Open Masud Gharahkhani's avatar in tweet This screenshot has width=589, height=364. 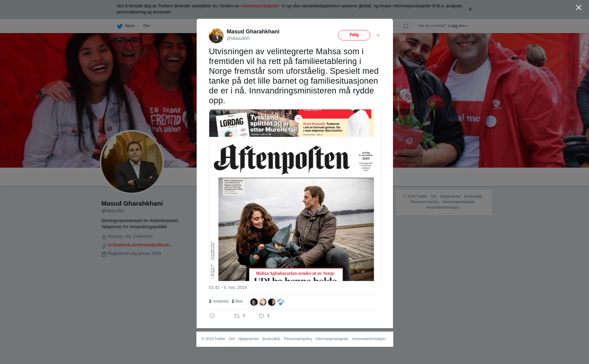[216, 36]
